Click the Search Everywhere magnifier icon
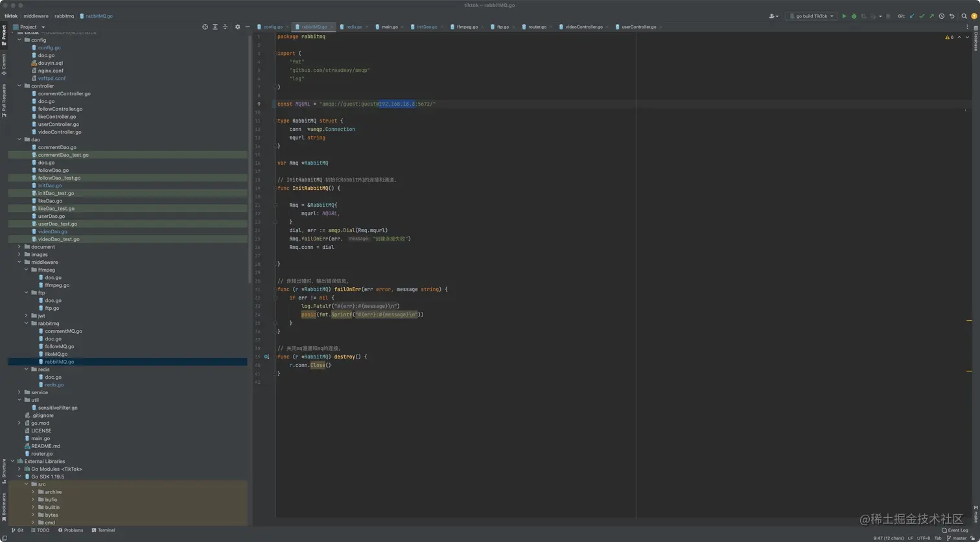The image size is (980, 542). pos(964,16)
